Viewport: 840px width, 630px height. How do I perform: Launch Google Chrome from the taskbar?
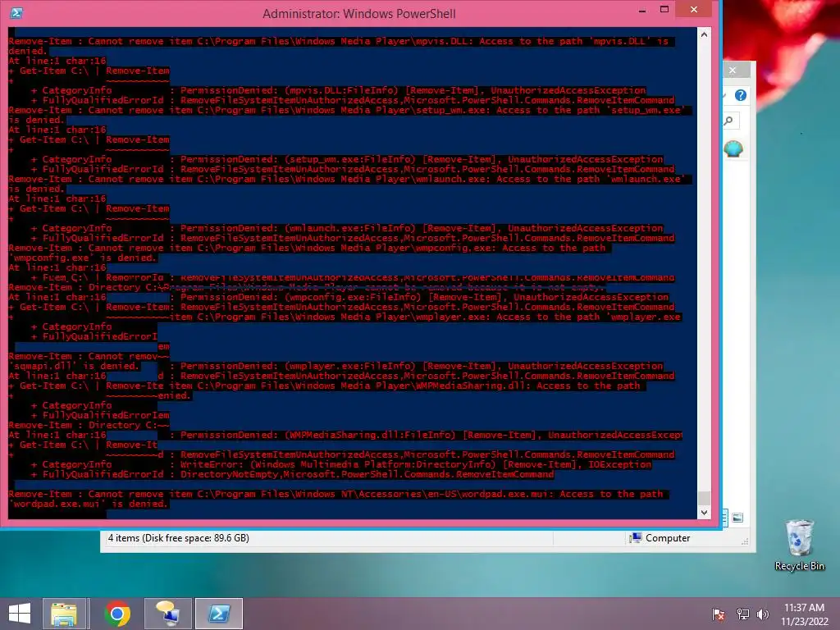pos(117,614)
